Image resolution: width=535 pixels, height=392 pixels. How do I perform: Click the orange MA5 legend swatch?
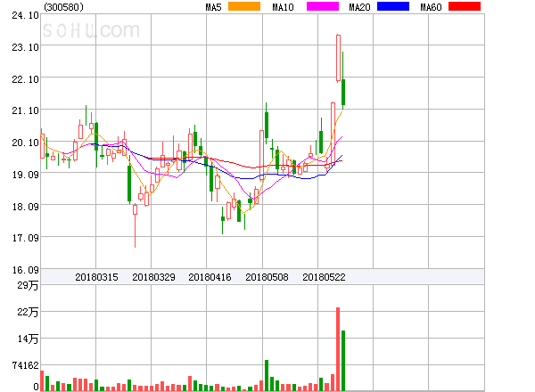[243, 7]
